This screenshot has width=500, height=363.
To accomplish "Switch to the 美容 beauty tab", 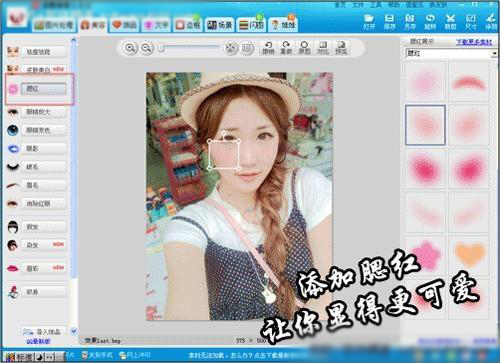I will [x=93, y=25].
